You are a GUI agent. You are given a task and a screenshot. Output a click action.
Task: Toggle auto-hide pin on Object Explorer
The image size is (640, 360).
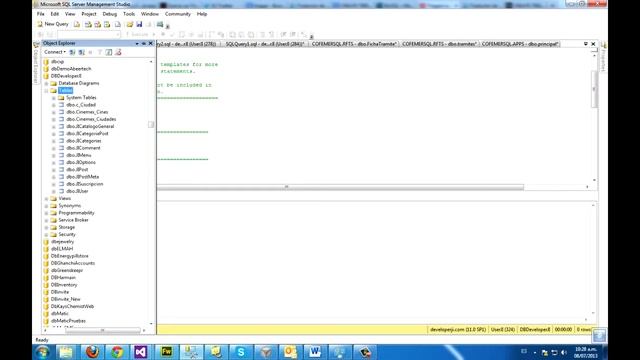click(x=144, y=43)
